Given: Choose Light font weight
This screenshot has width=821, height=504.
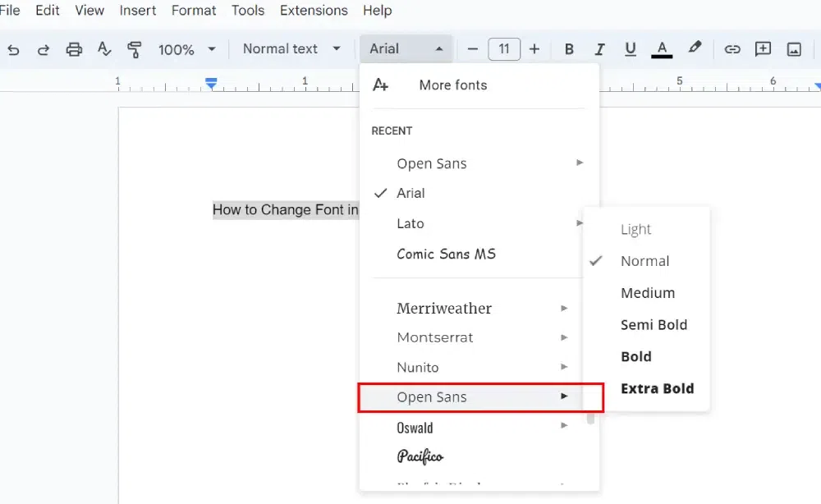Looking at the screenshot, I should click(x=635, y=229).
